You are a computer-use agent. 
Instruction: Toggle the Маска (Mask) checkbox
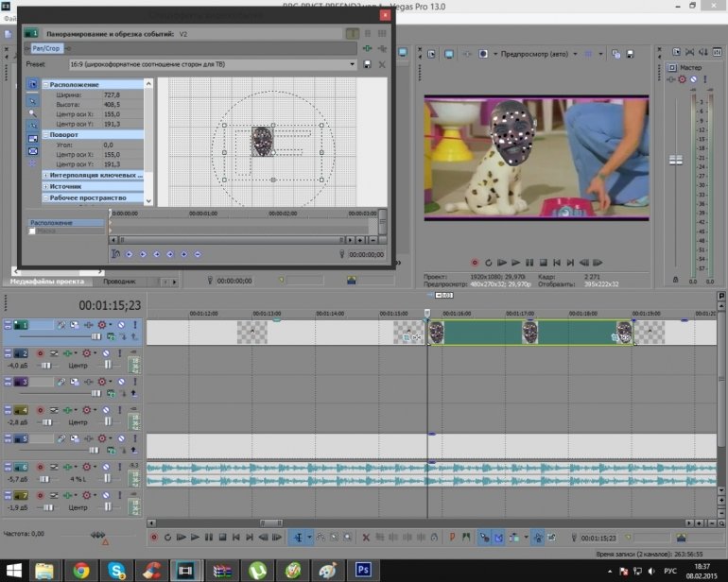click(32, 231)
